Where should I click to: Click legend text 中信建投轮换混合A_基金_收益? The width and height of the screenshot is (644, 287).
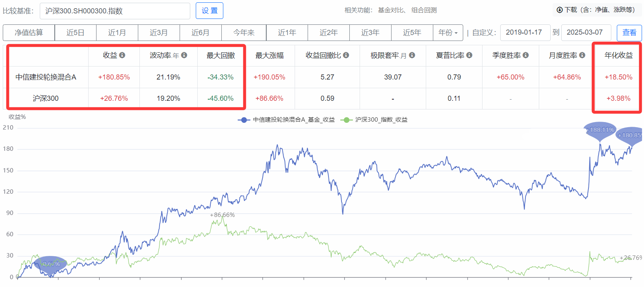[293, 120]
